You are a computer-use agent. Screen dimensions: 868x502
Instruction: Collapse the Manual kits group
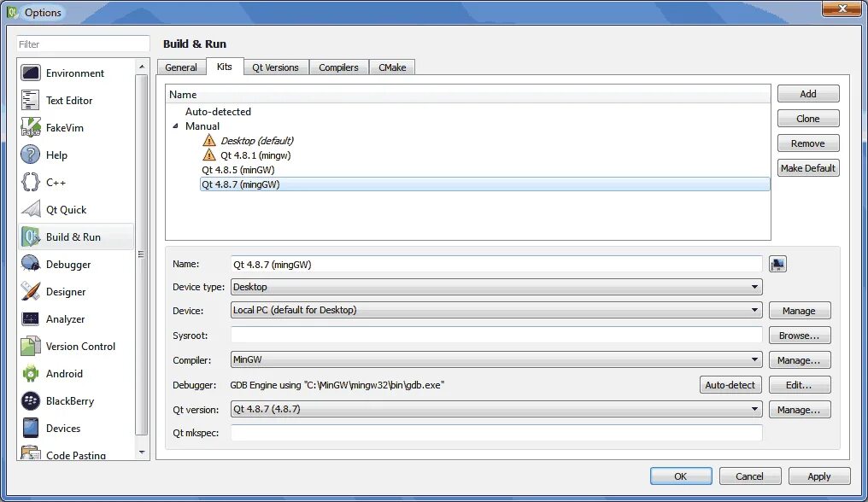(175, 126)
